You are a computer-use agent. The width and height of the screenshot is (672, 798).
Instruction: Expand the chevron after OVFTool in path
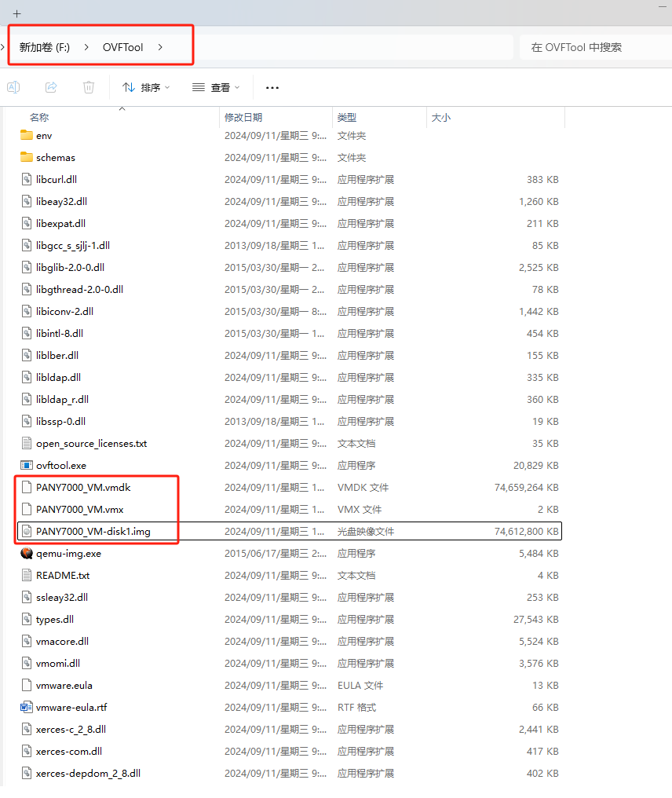pyautogui.click(x=160, y=47)
